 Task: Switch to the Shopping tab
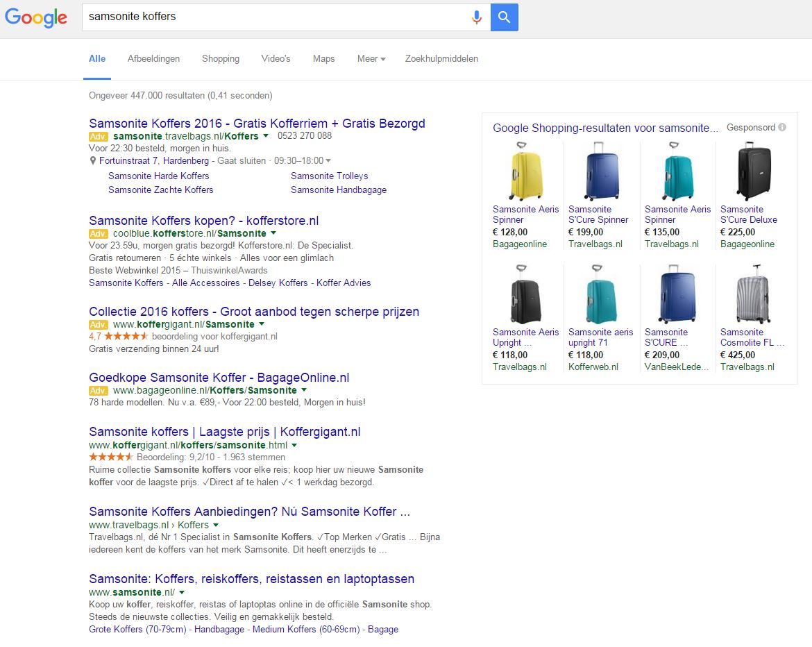click(221, 59)
